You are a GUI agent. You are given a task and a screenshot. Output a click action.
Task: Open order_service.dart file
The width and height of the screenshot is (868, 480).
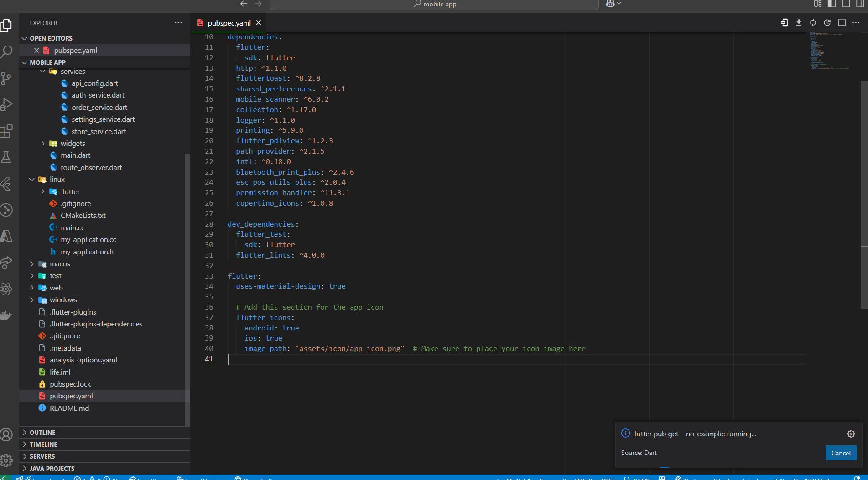99,107
